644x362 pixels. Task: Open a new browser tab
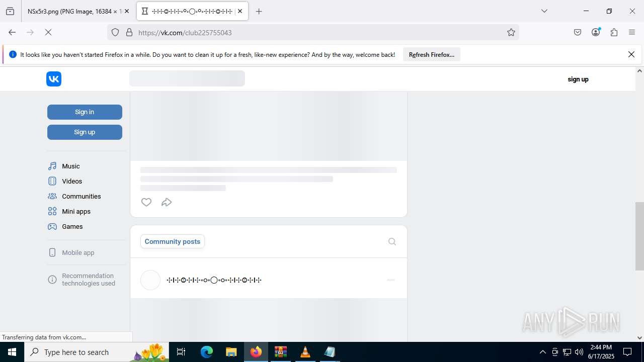(x=259, y=11)
